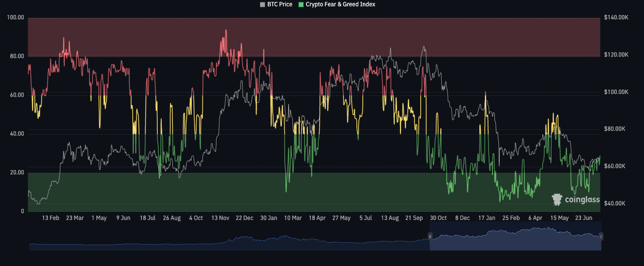Click the 60.00 index axis value
Viewport: 644px width, 266px height.
[x=16, y=95]
